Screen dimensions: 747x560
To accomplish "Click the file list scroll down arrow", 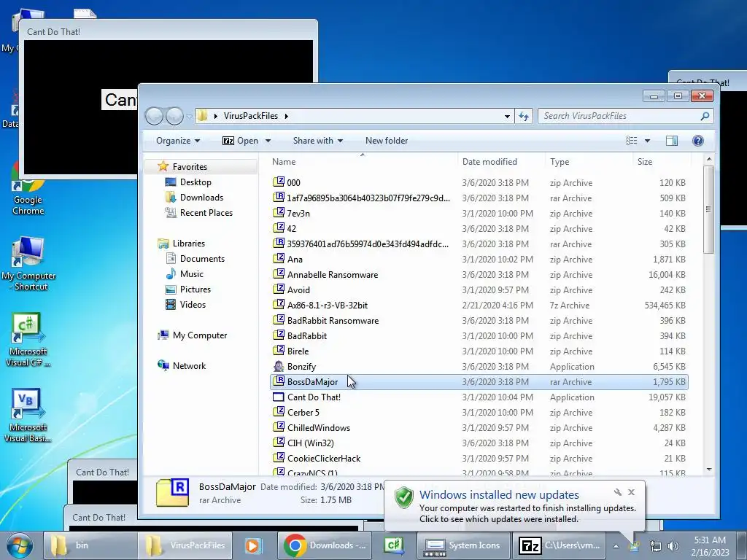I will coord(708,469).
